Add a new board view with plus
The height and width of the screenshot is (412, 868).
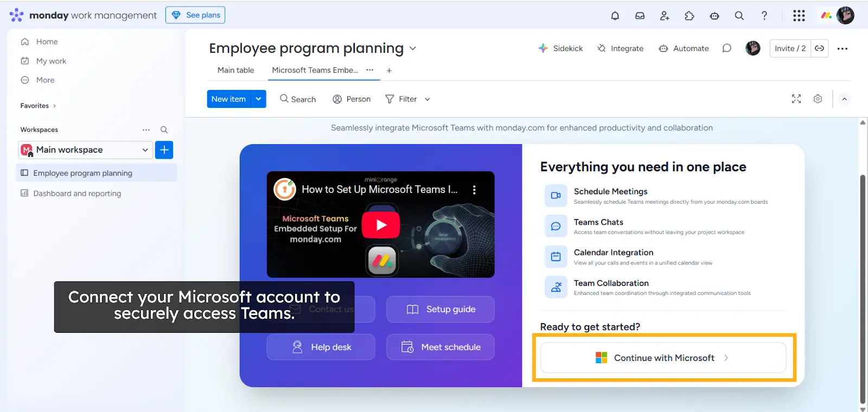389,70
